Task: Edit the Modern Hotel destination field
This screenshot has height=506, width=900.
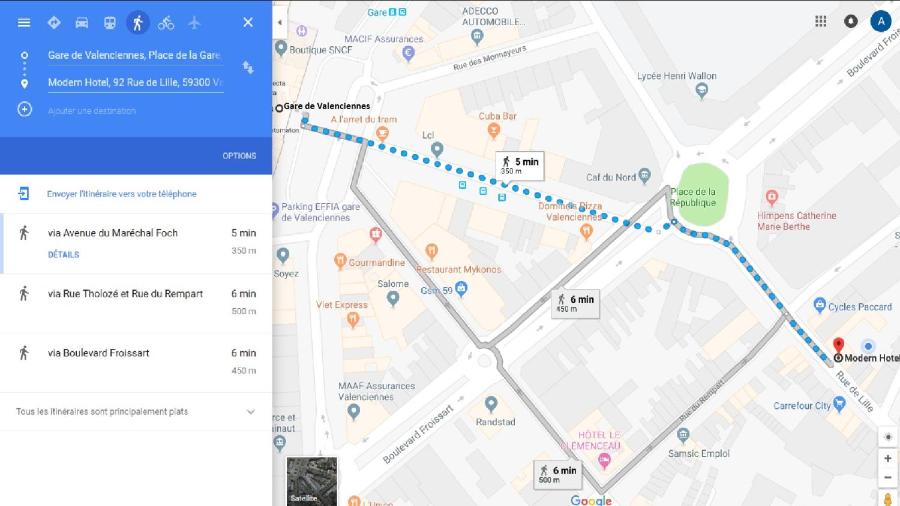Action: 135,83
